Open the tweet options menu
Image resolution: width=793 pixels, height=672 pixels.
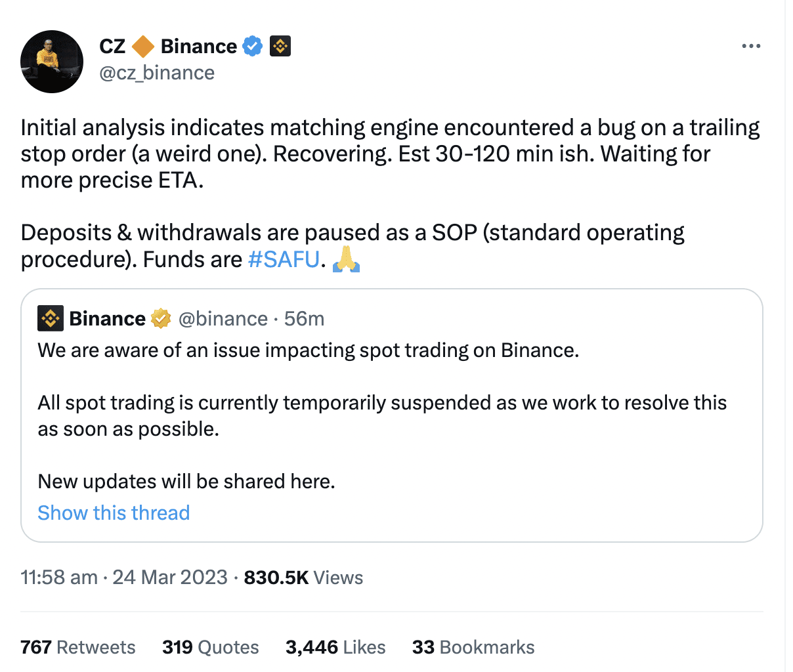tap(751, 45)
